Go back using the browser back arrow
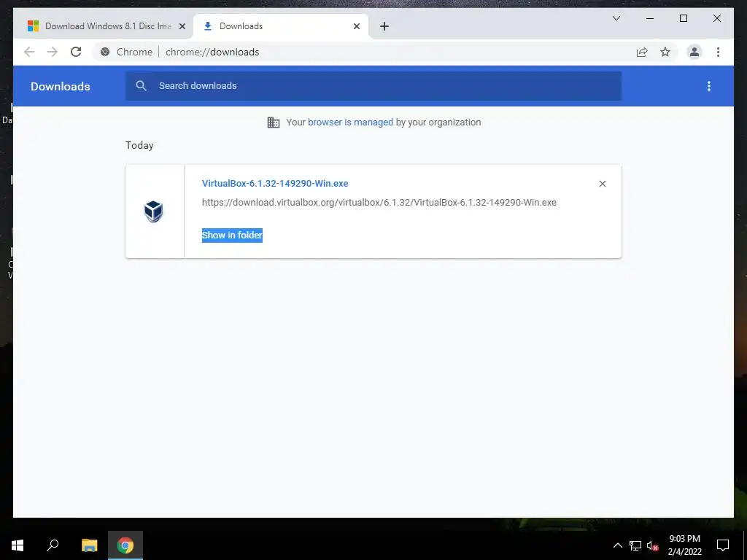Viewport: 747px width, 560px height. tap(29, 52)
